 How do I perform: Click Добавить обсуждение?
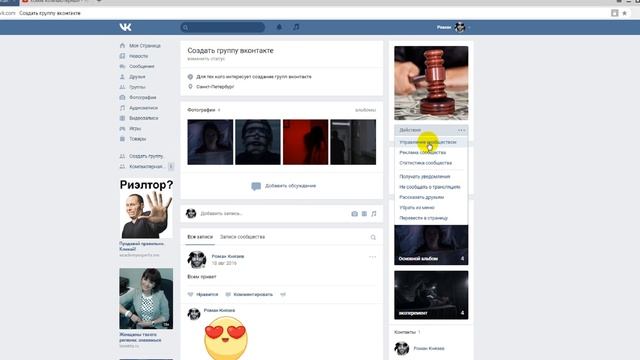coord(284,186)
